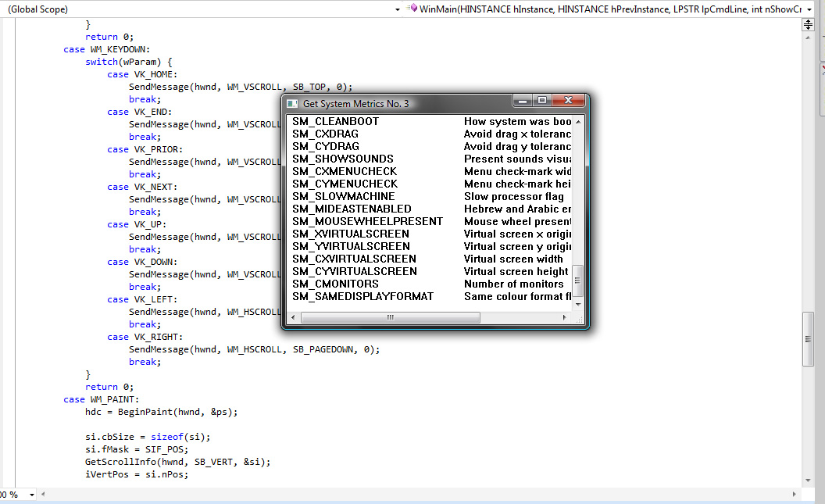Select the SM_CMONITORS entry
The height and width of the screenshot is (504, 825).
335,284
